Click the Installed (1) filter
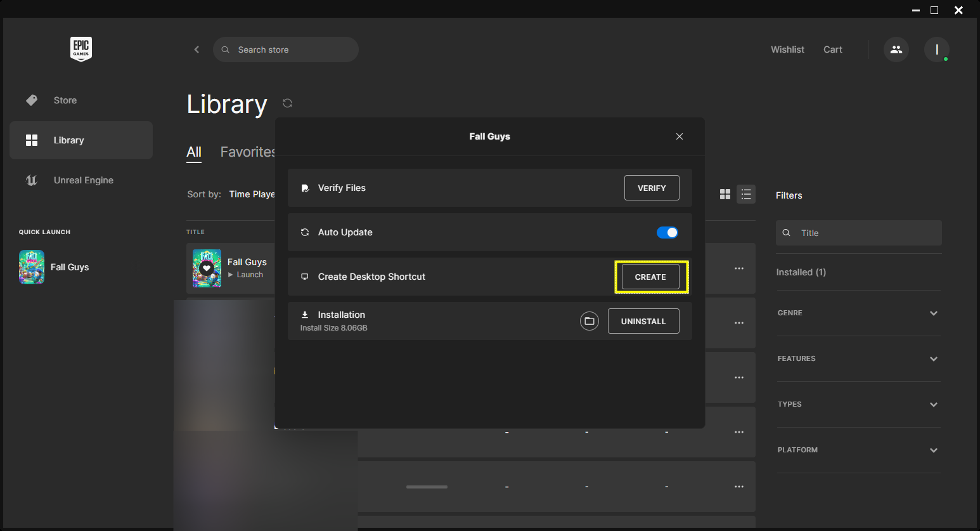This screenshot has width=980, height=531. coord(801,272)
